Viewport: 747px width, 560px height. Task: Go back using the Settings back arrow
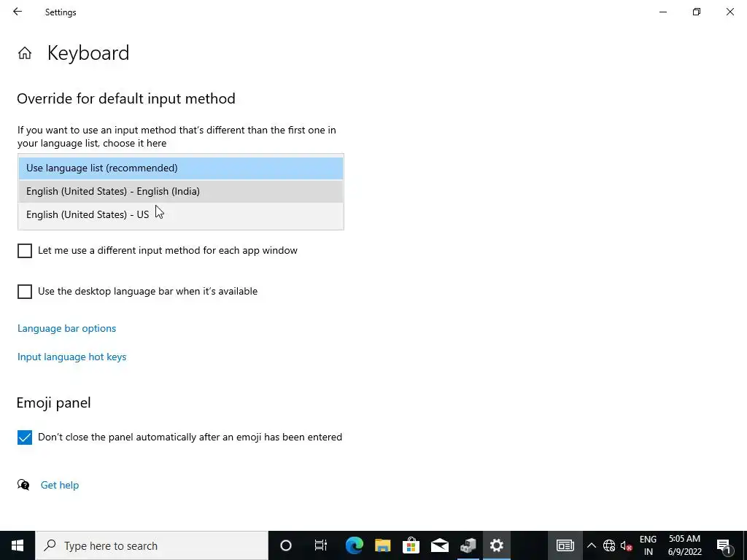click(x=18, y=12)
